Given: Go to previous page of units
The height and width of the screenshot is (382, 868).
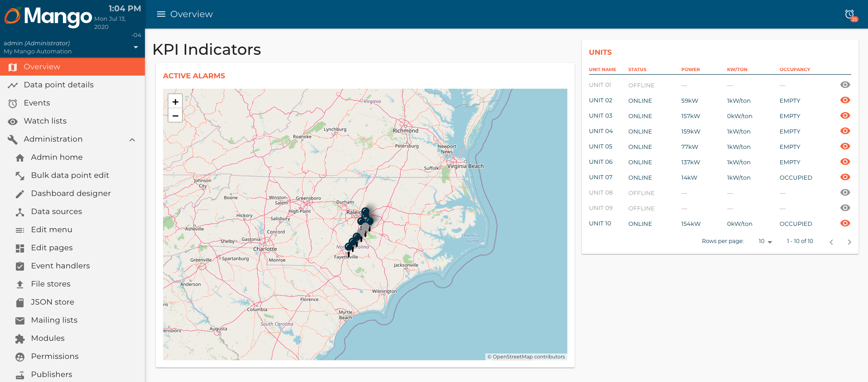Looking at the screenshot, I should coord(831,242).
